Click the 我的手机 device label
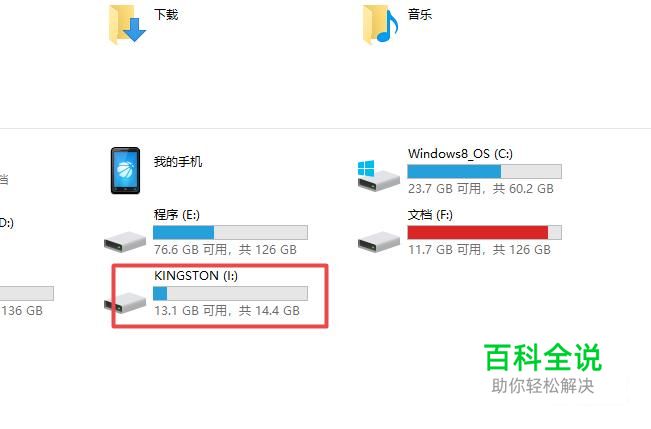The image size is (651, 429). pos(178,162)
